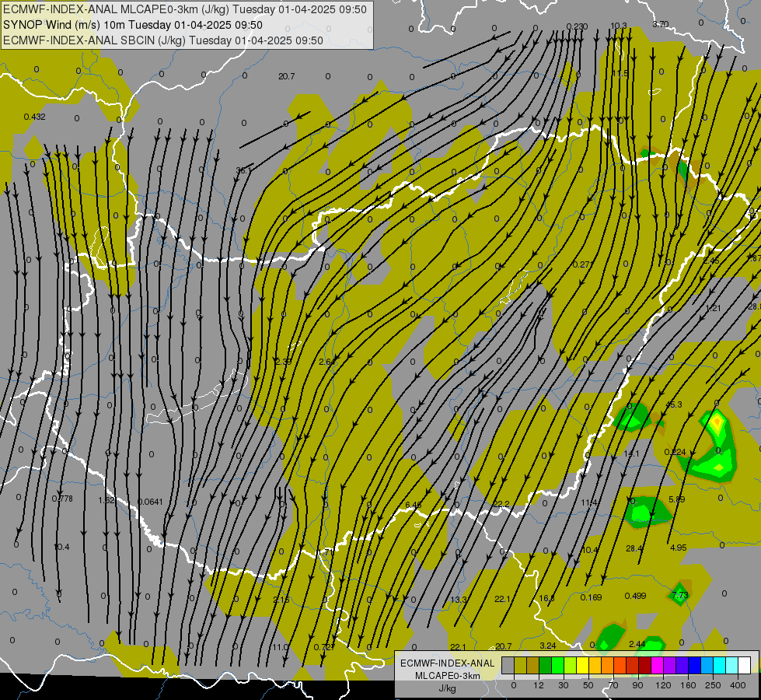This screenshot has height=700, width=761.
Task: Click the map value 0.778
Action: click(62, 499)
